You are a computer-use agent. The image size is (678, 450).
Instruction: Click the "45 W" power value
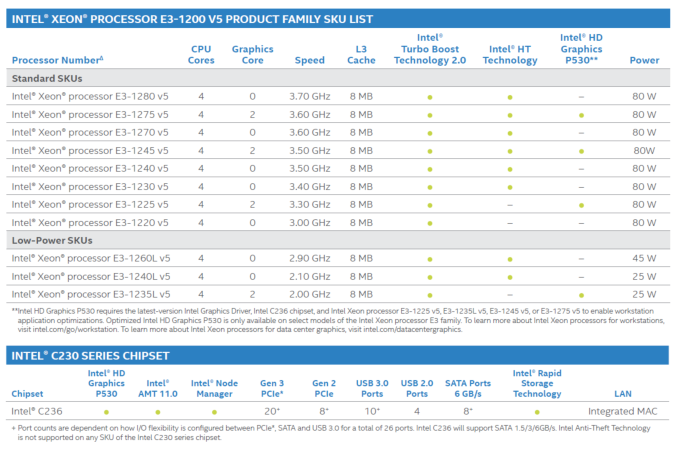point(644,258)
